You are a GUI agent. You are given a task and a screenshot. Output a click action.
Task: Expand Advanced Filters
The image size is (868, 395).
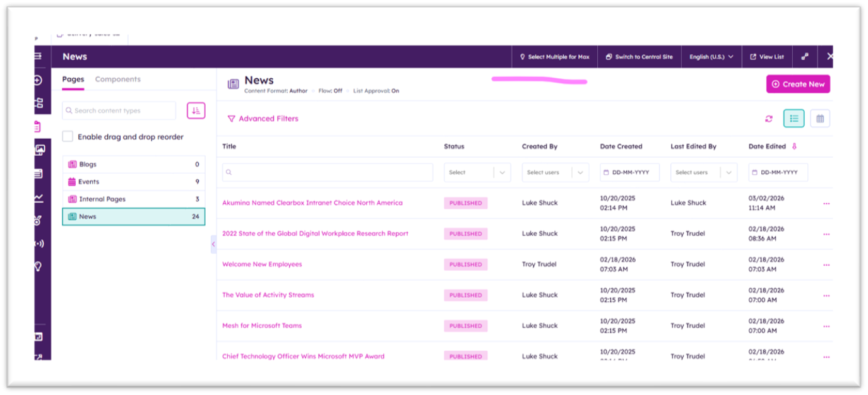click(263, 119)
